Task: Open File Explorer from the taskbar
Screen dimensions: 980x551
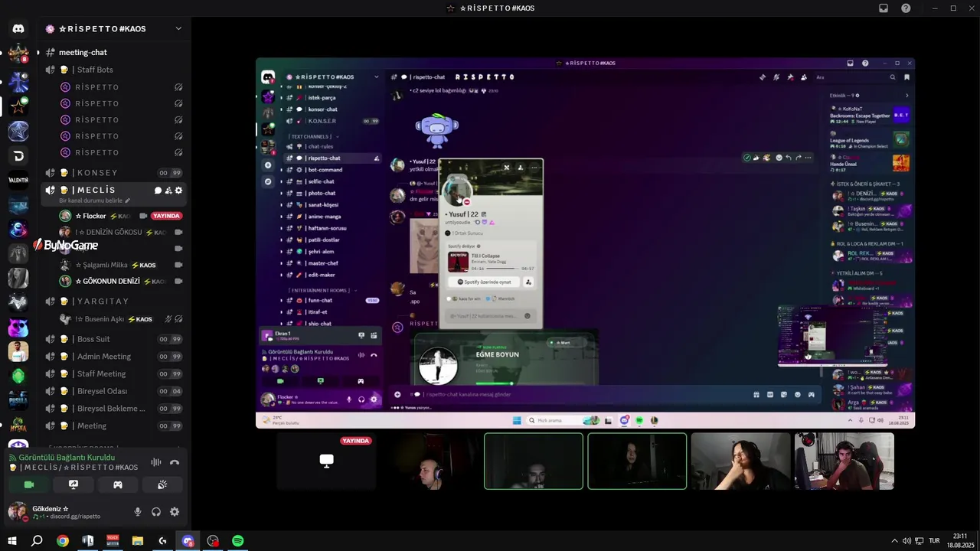Action: point(138,541)
